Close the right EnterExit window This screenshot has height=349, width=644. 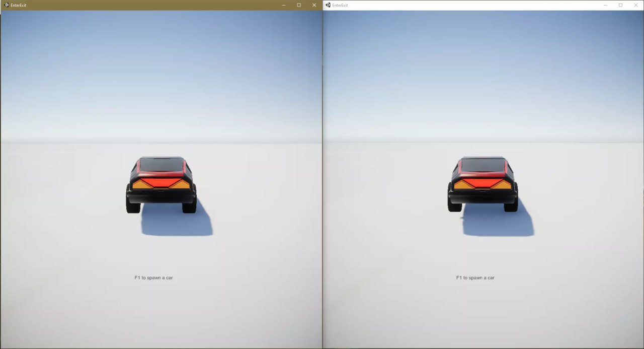635,5
